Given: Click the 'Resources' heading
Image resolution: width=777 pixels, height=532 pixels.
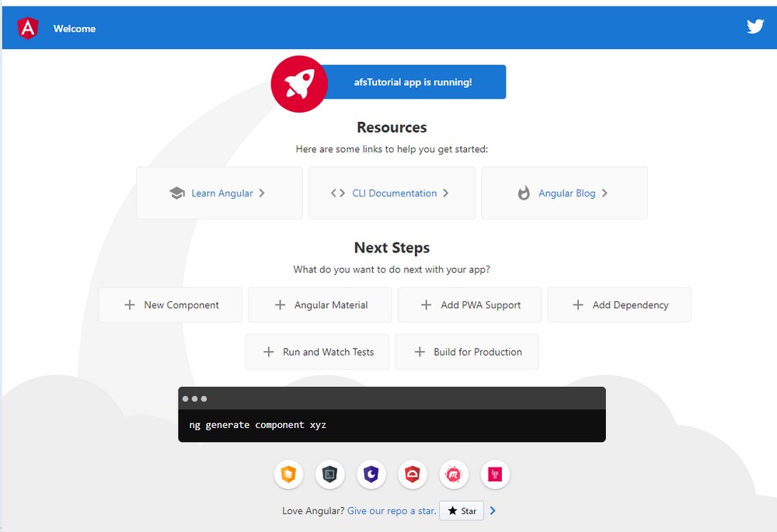Looking at the screenshot, I should (392, 127).
